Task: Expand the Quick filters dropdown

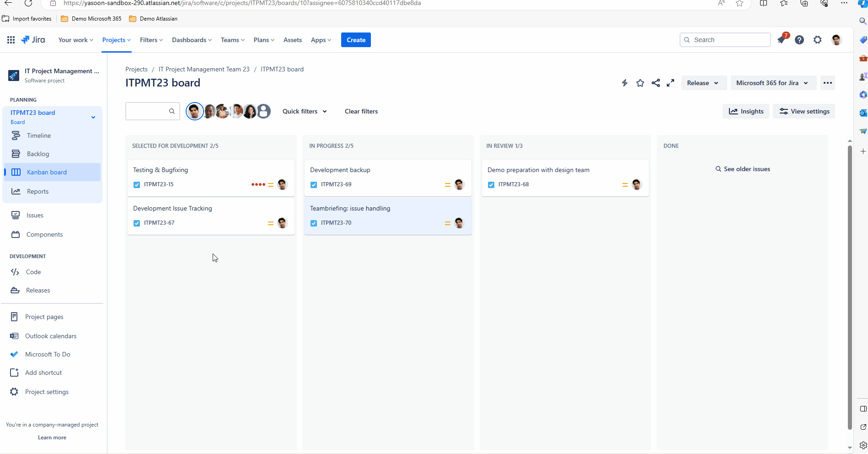Action: point(304,111)
